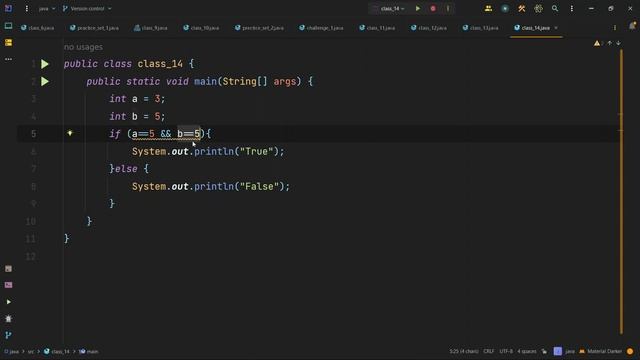Viewport: 640px width, 360px height.
Task: Change CRLF line separator in status bar
Action: (x=489, y=351)
